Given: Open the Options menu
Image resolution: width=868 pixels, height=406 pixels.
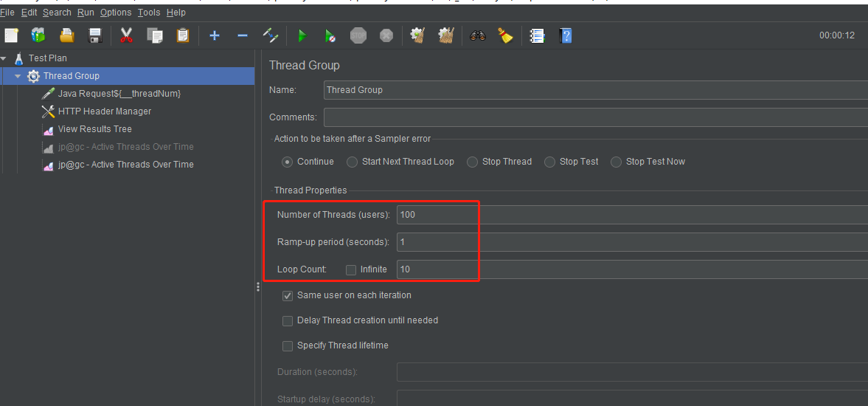Looking at the screenshot, I should (x=116, y=13).
